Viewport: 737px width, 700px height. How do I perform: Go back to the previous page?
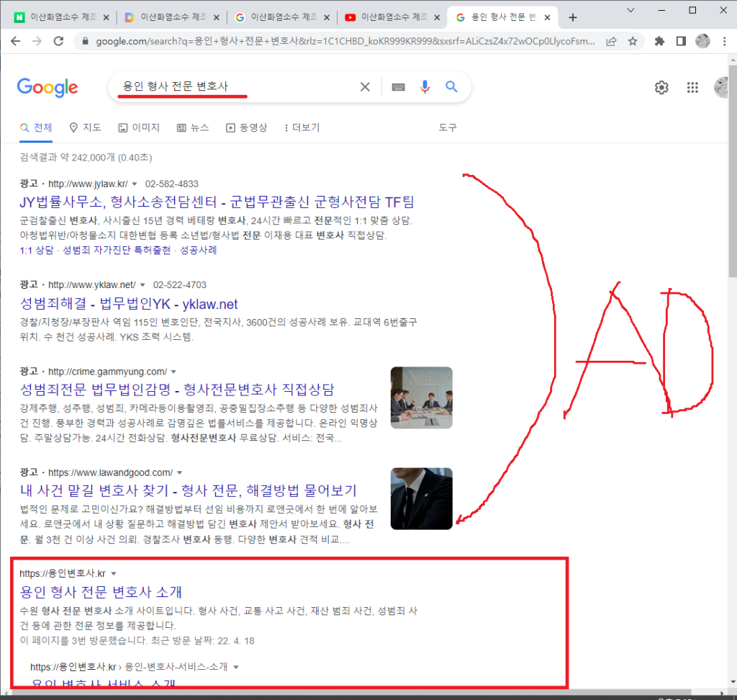(x=16, y=41)
